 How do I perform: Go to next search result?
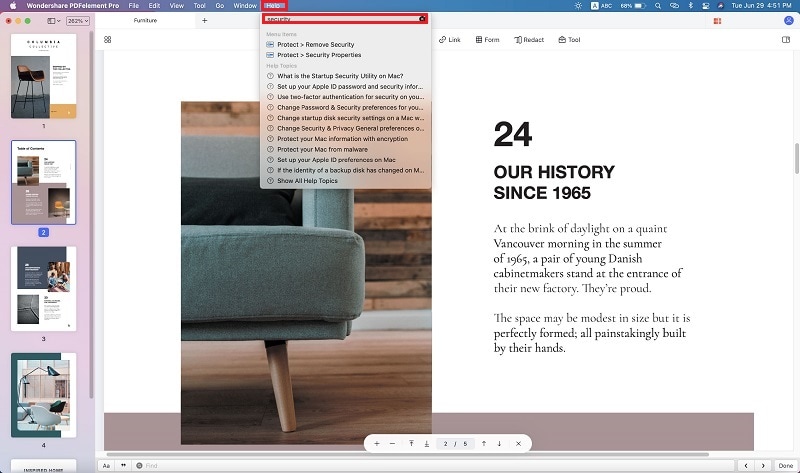pos(763,465)
